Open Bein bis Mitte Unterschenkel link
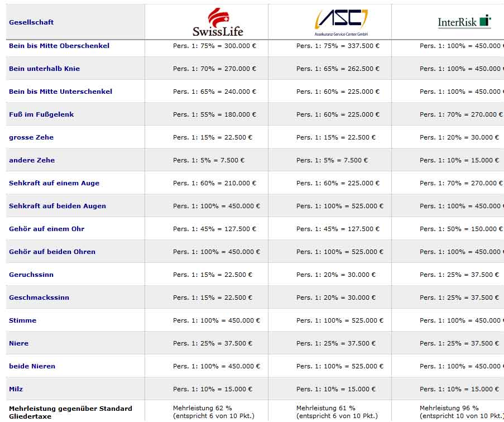Image resolution: width=504 pixels, height=422 pixels. 60,92
